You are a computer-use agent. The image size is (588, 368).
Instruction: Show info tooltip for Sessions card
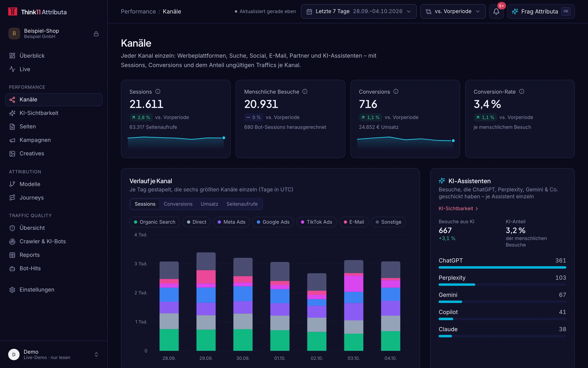[158, 92]
